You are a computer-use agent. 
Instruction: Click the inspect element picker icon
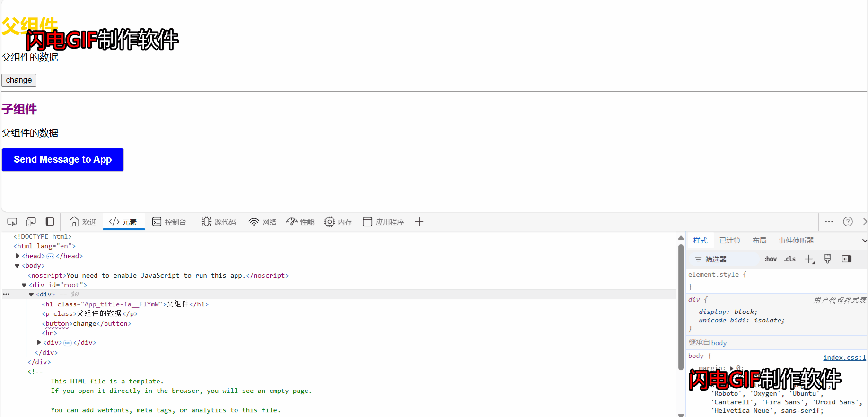(x=12, y=222)
